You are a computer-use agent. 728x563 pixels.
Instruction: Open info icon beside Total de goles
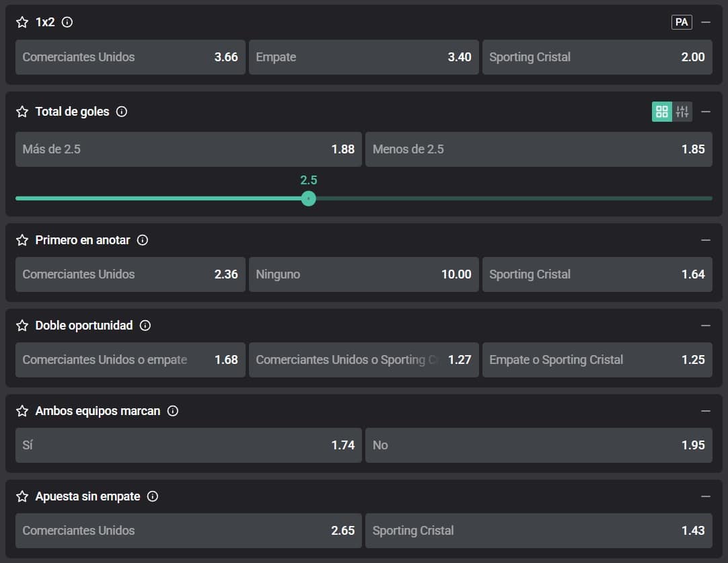click(122, 112)
